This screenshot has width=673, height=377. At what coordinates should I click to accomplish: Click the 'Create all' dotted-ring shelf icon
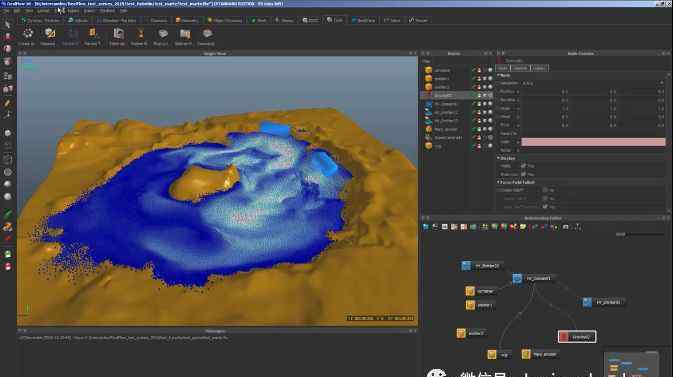(x=28, y=33)
